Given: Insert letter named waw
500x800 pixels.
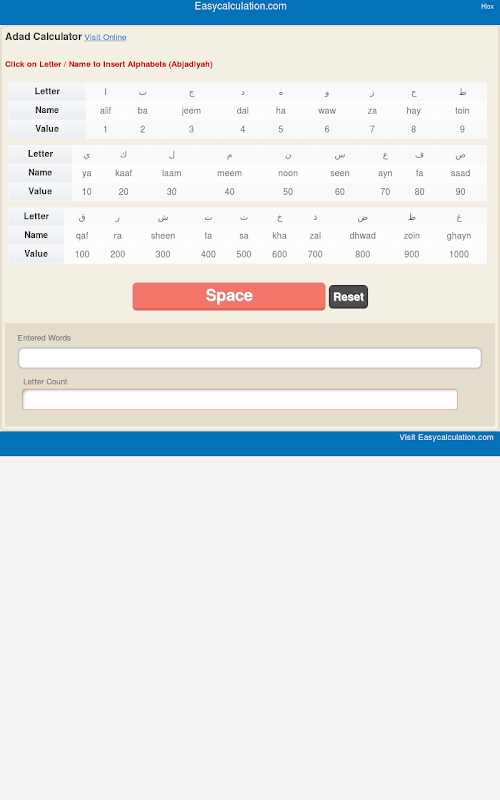Looking at the screenshot, I should tap(327, 111).
